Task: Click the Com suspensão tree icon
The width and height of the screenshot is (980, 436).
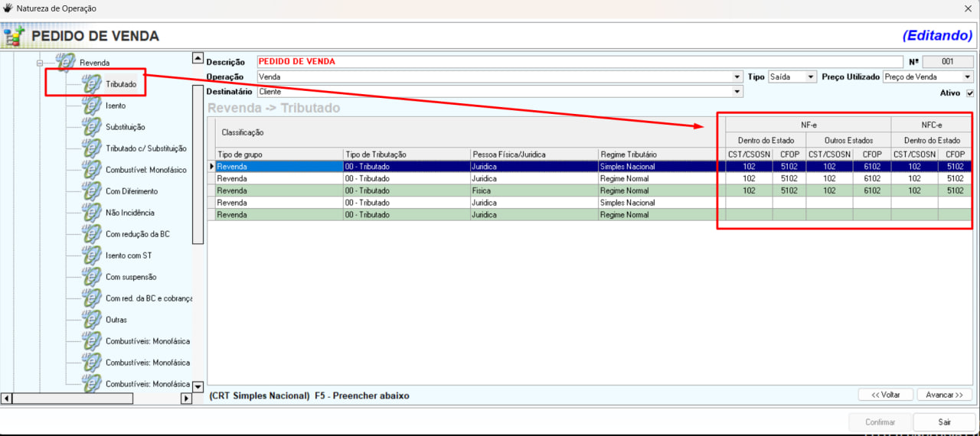Action: tap(92, 277)
